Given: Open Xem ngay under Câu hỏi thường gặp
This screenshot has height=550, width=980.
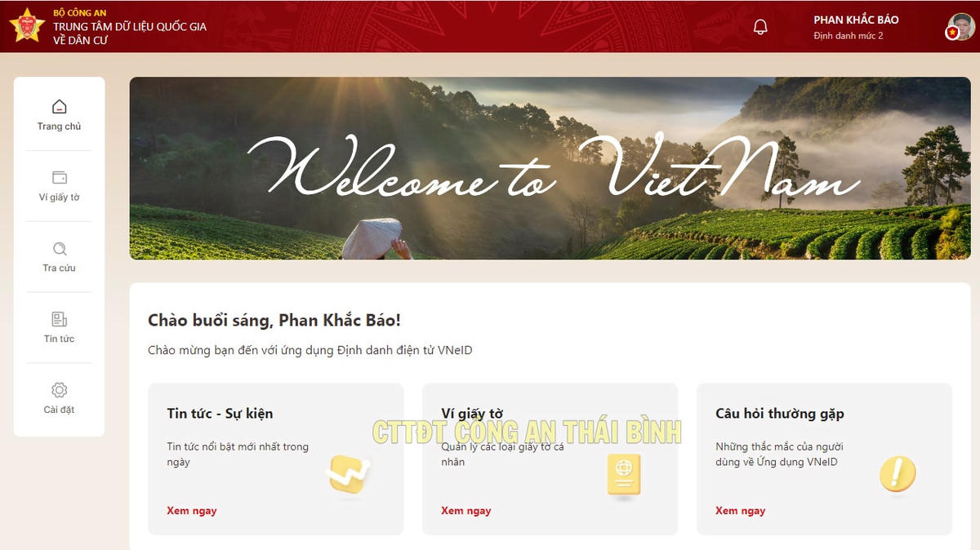Looking at the screenshot, I should click(x=741, y=511).
